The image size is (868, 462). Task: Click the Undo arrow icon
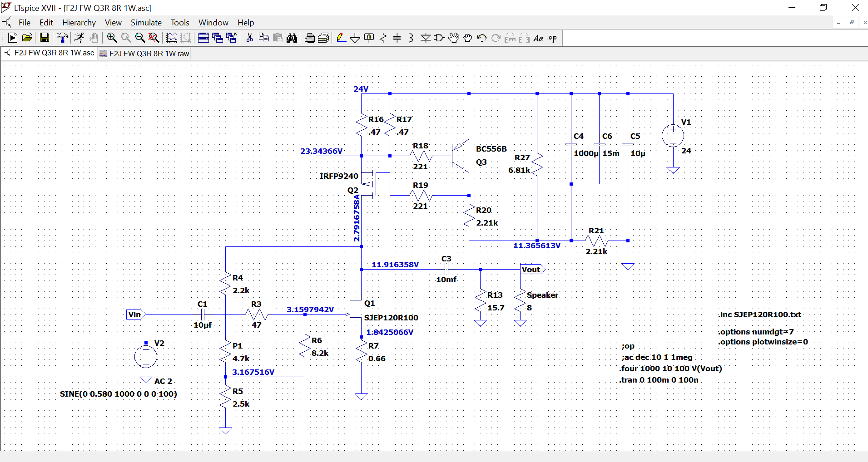tap(482, 38)
